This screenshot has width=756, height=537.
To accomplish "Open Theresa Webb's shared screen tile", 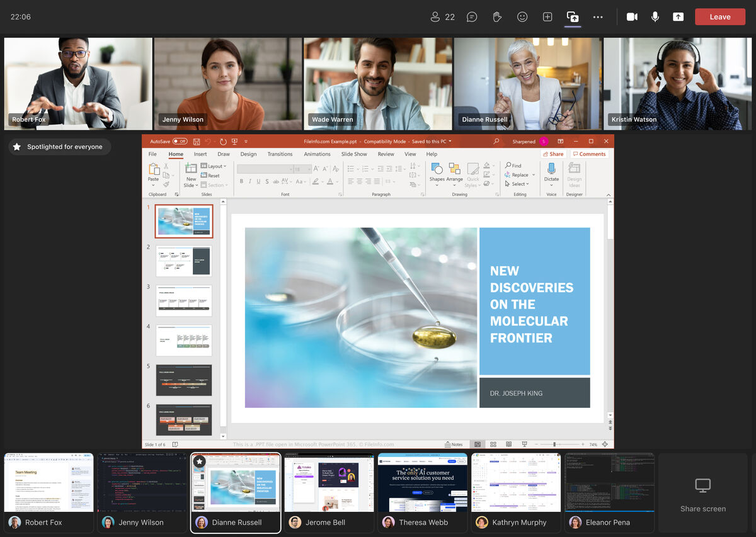I will (x=422, y=493).
